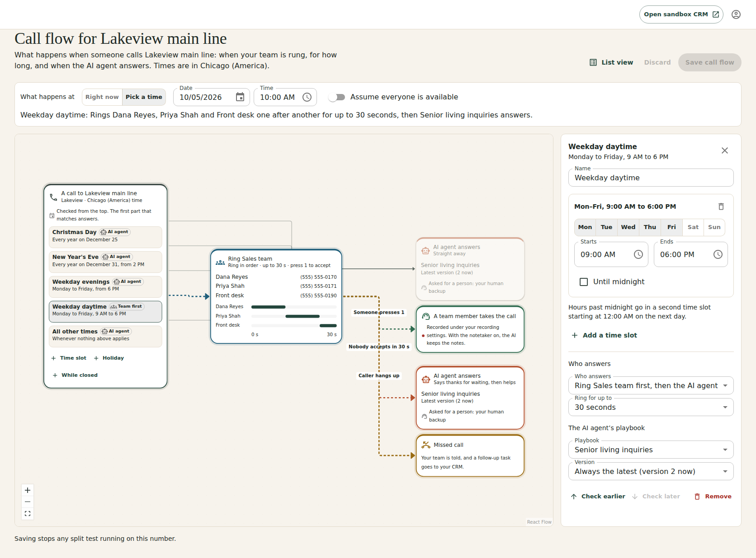Image resolution: width=756 pixels, height=558 pixels.
Task: Click the Check earlier button
Action: (x=598, y=497)
